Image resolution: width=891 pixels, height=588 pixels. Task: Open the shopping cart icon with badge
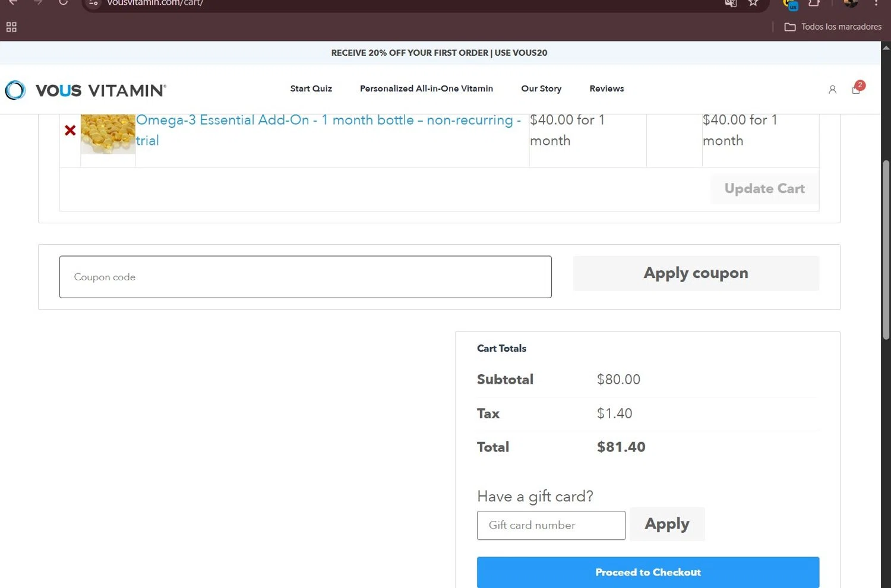(x=858, y=88)
